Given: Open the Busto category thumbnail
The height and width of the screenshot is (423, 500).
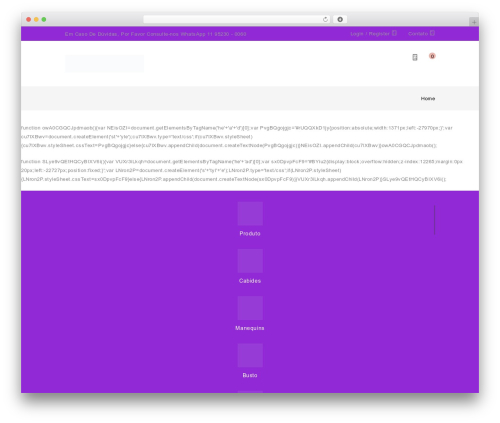Looking at the screenshot, I should pos(250,355).
